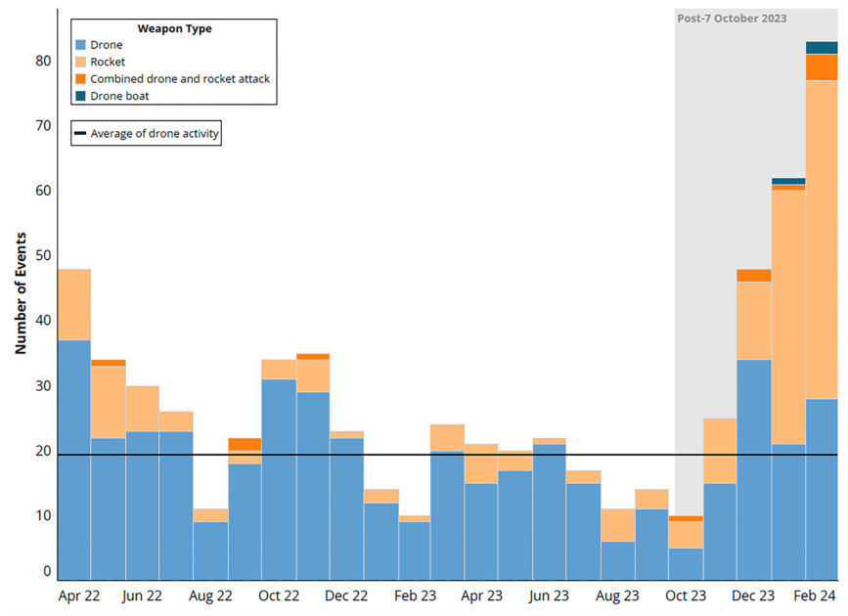Click the "Weapon Type" legend title
Image resolution: width=848 pixels, height=616 pixels.
[174, 28]
